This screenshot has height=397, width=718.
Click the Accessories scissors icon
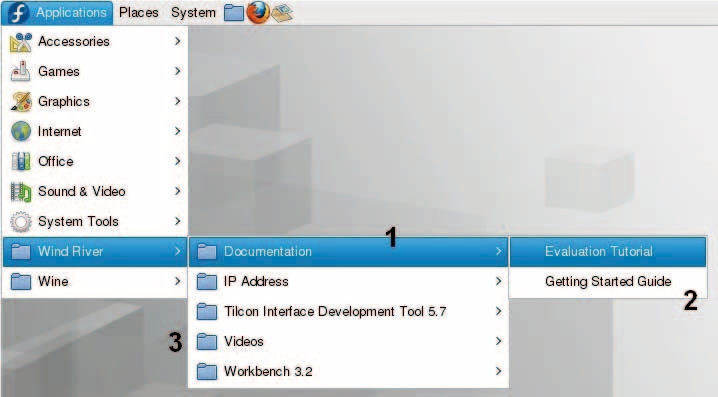(x=21, y=42)
